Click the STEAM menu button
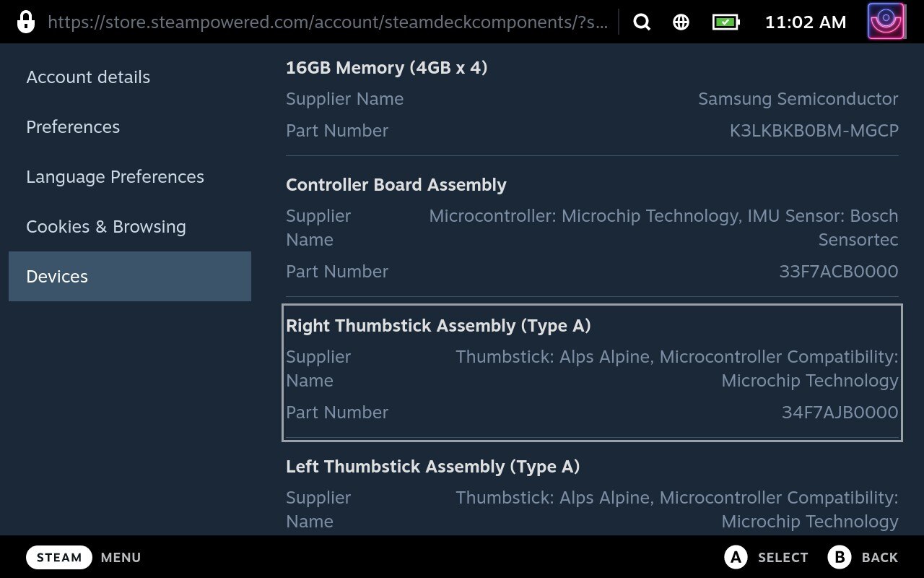924x578 pixels. coord(59,558)
